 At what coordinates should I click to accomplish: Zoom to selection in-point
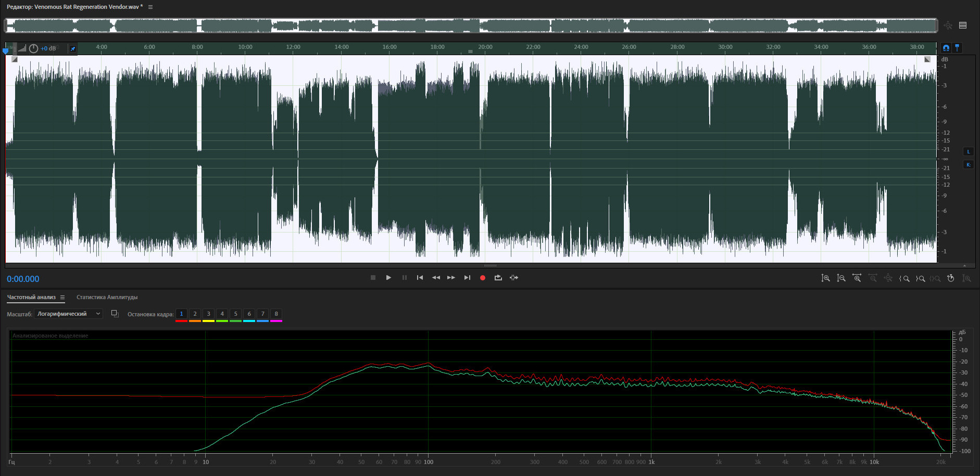(904, 278)
